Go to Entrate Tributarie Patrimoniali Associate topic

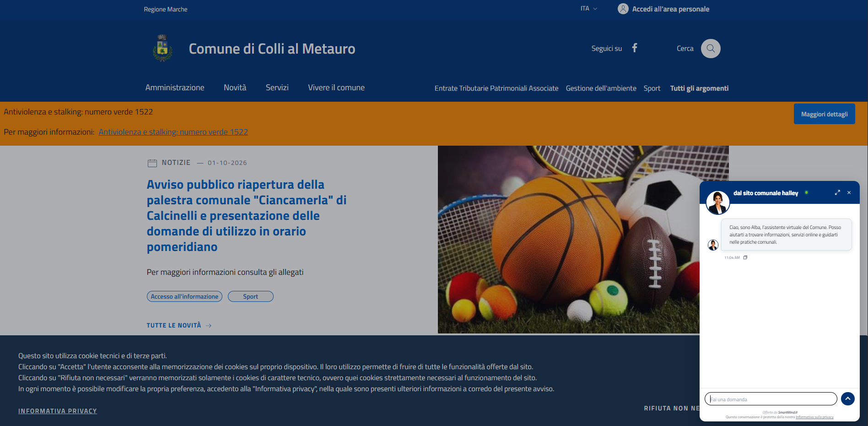[496, 88]
